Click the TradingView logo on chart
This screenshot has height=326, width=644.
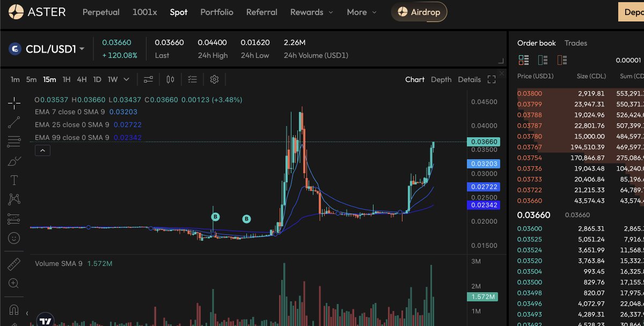pyautogui.click(x=46, y=321)
